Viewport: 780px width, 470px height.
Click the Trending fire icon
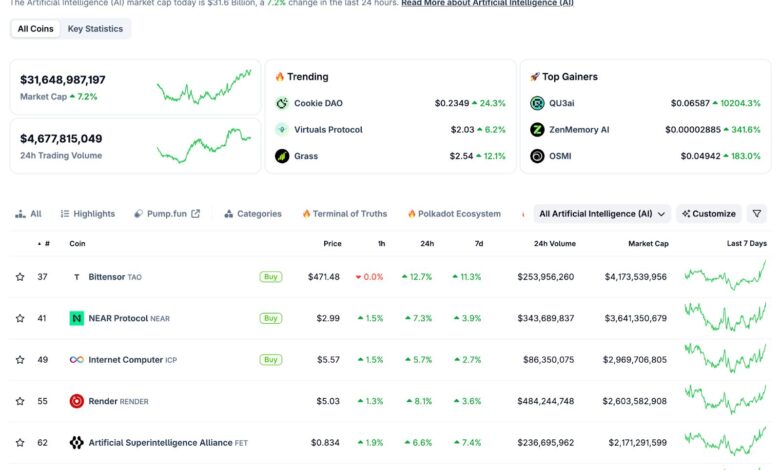(x=280, y=77)
